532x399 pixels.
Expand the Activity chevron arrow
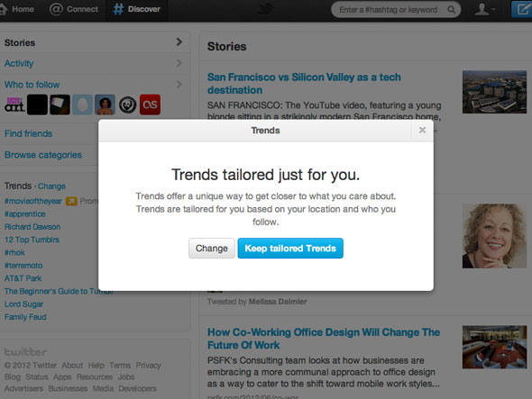point(179,63)
